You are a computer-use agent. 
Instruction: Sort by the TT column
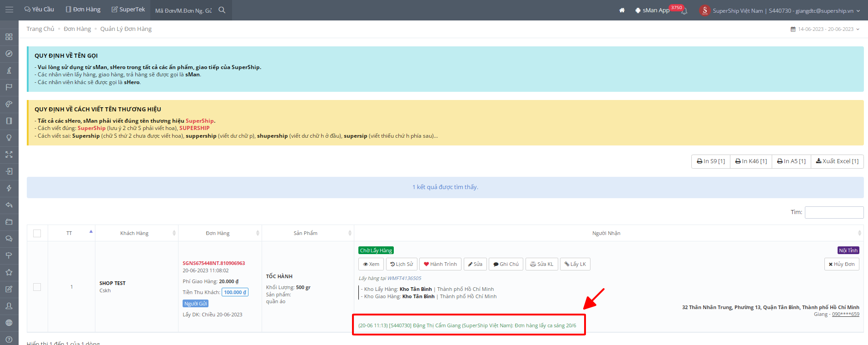point(71,233)
